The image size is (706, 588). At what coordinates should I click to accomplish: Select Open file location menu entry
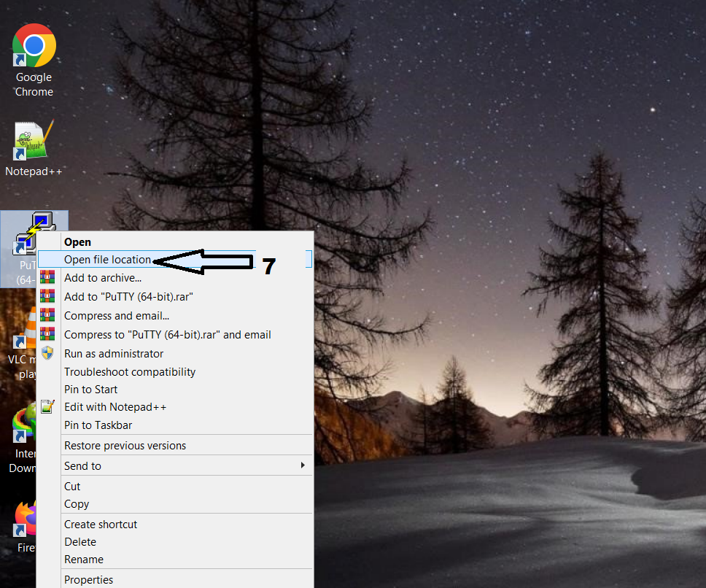(107, 260)
